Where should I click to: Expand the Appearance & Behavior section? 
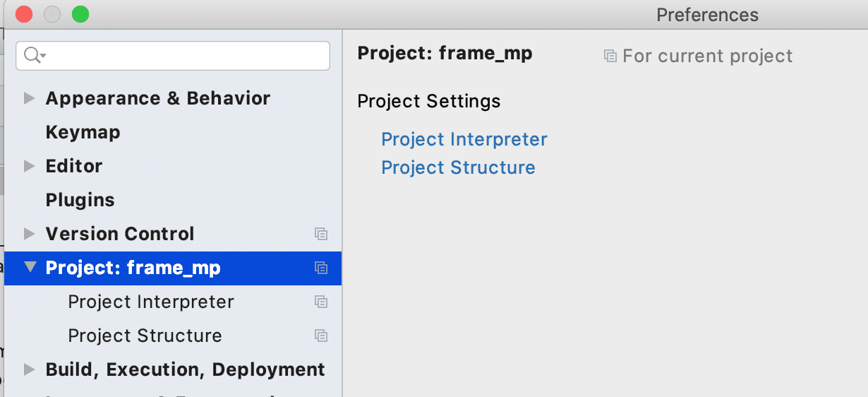pos(29,98)
